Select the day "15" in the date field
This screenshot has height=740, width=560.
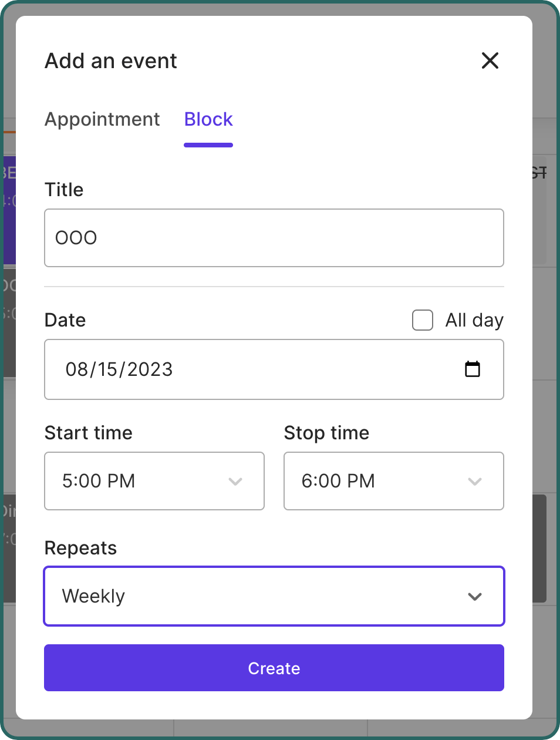click(108, 369)
